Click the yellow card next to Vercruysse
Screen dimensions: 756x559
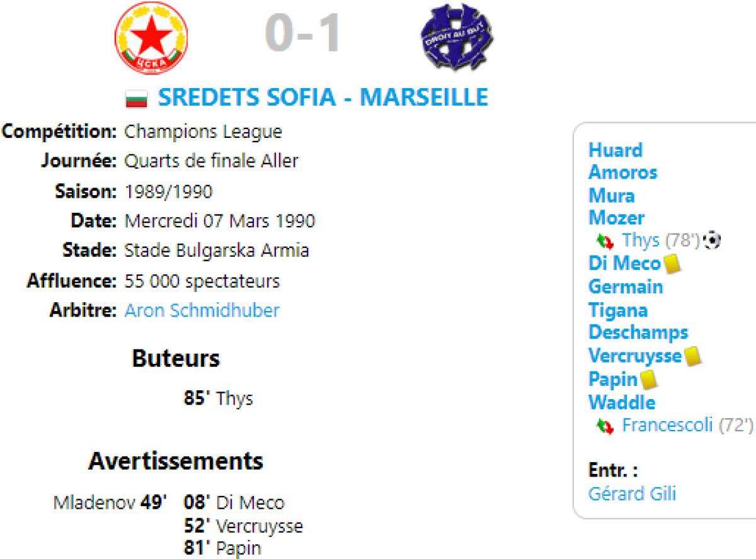[x=693, y=356]
